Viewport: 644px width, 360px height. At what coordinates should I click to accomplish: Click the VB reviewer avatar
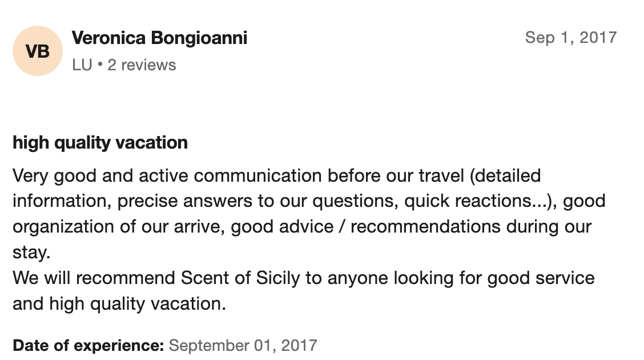click(x=38, y=51)
